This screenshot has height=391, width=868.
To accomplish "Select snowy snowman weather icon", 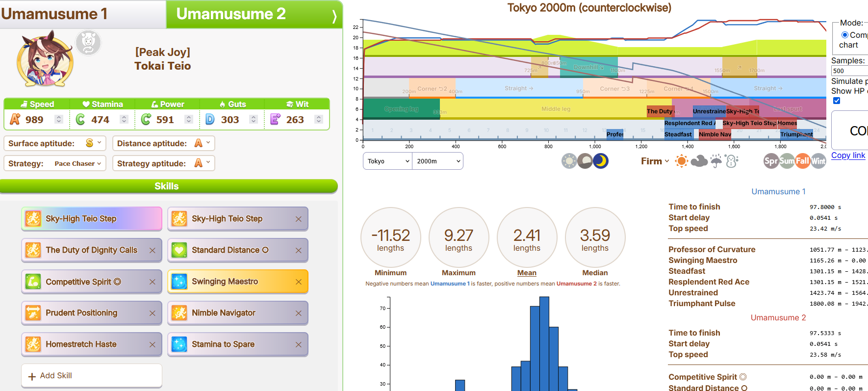I will pos(732,161).
